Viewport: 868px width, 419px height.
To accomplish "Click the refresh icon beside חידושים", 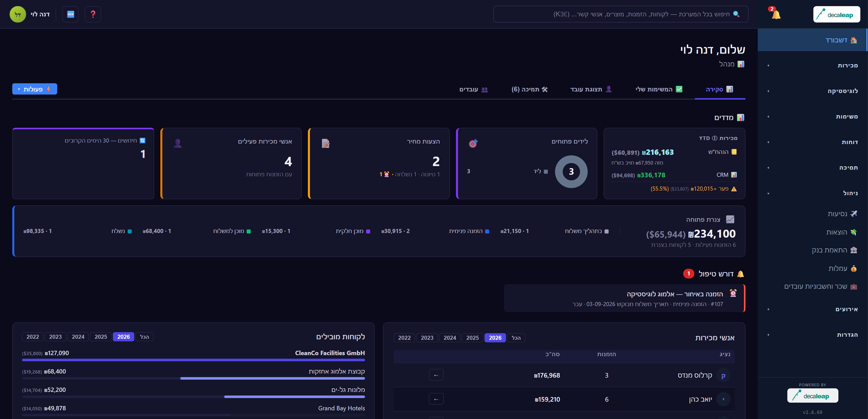I will pyautogui.click(x=142, y=141).
